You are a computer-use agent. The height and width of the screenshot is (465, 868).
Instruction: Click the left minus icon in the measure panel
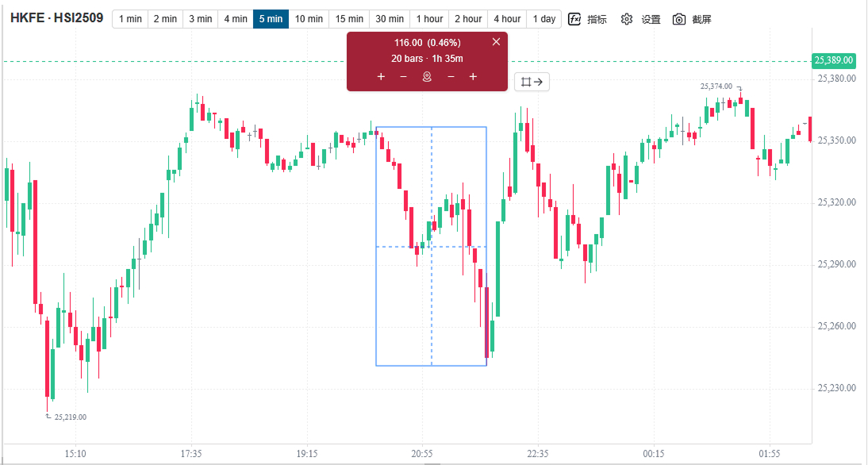click(x=403, y=76)
